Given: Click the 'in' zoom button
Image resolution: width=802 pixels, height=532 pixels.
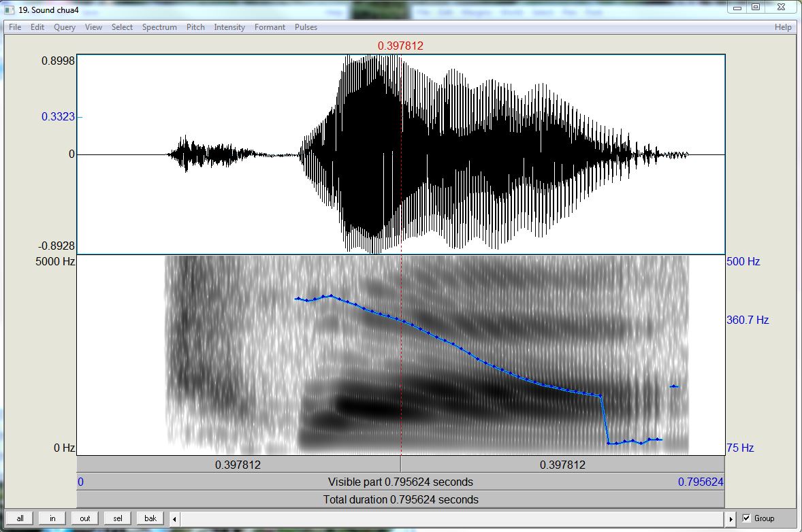Looking at the screenshot, I should 52,518.
